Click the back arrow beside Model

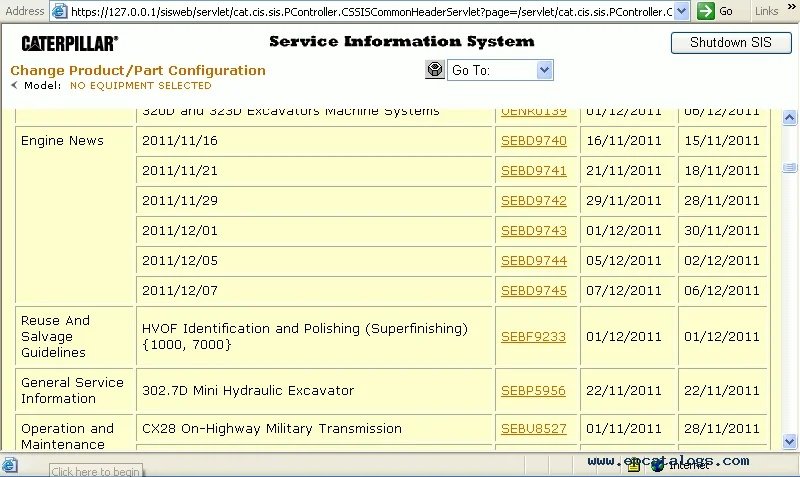tap(14, 86)
